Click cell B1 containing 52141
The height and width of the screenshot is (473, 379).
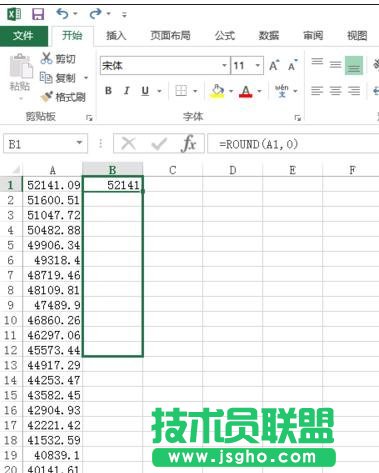click(113, 184)
